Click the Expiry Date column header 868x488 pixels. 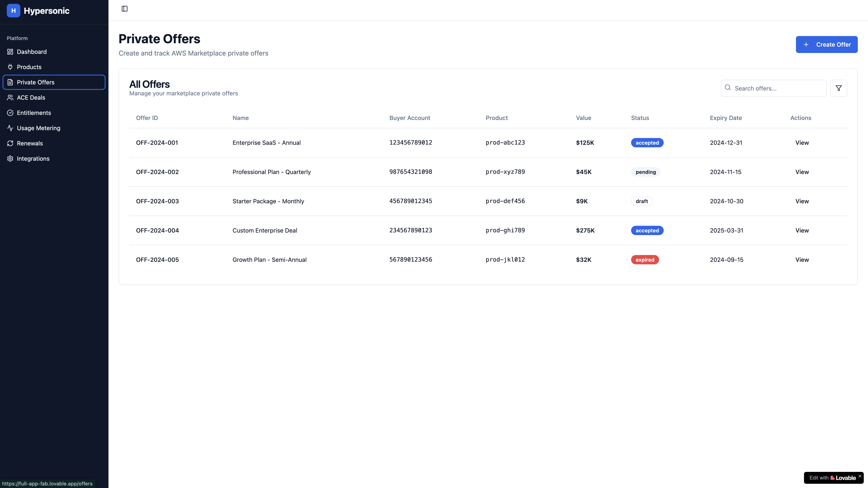[x=725, y=118]
